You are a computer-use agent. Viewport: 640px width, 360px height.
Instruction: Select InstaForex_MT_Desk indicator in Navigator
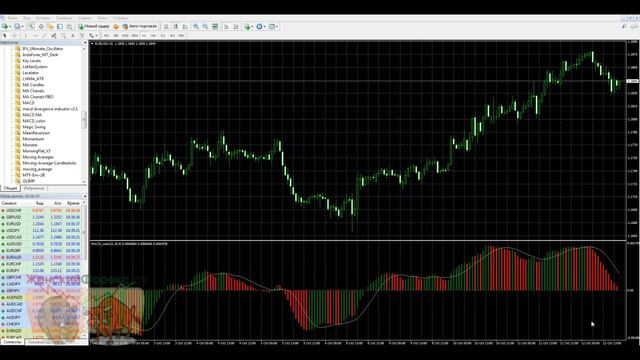pos(40,54)
